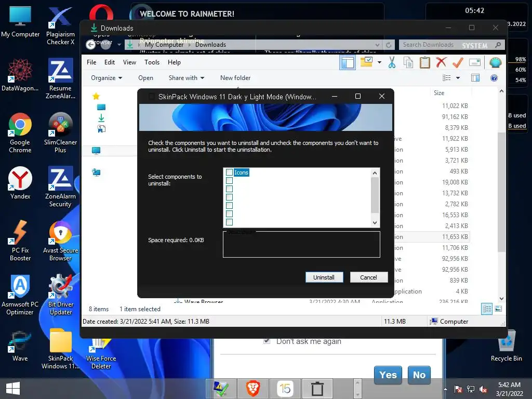Expand the Organize dropdown
Image resolution: width=532 pixels, height=399 pixels.
point(107,78)
